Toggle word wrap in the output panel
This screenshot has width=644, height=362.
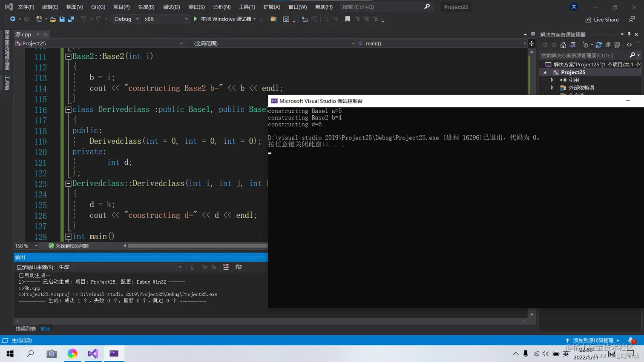pyautogui.click(x=239, y=267)
